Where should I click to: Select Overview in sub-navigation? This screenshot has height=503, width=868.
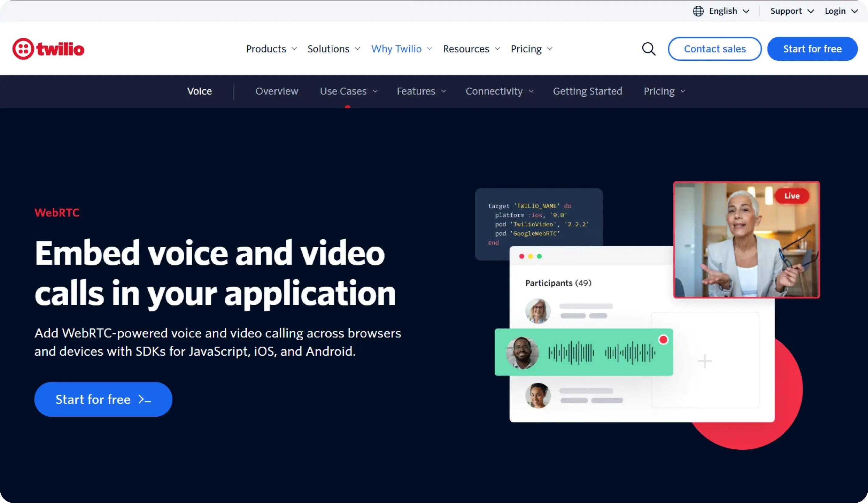277,91
